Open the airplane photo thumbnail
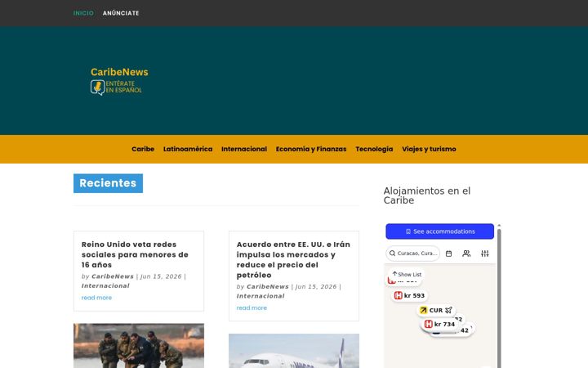The height and width of the screenshot is (368, 588). [294, 351]
